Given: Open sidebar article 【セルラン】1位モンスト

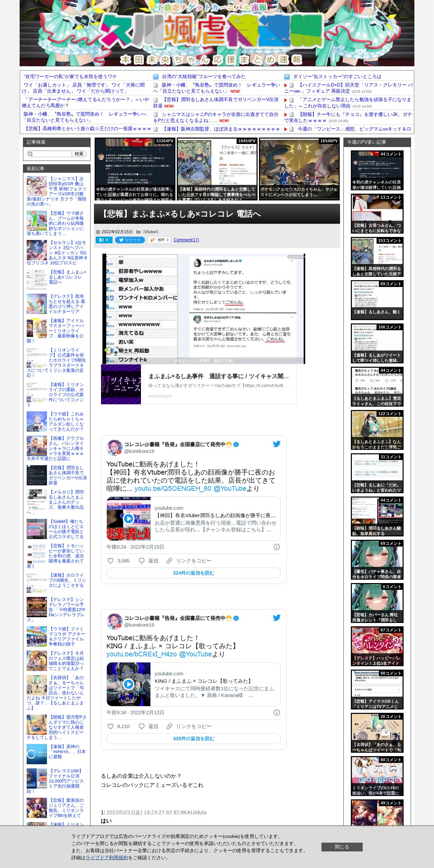Looking at the screenshot, I should click(57, 252).
